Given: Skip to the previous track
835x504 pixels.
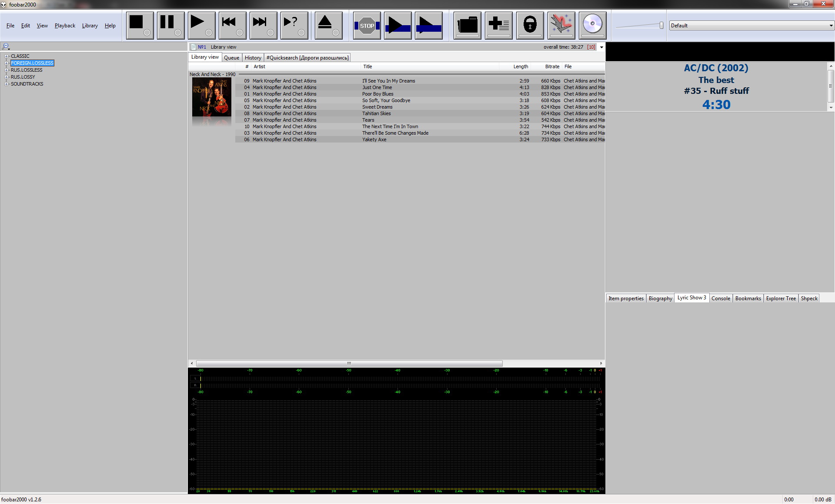Looking at the screenshot, I should (232, 25).
